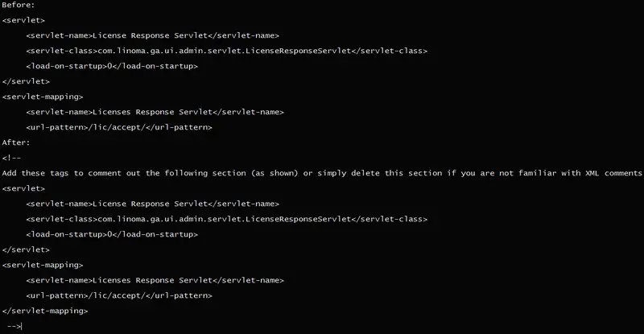Click the first License Response Servlet name line
Screen dimensions: 644x334
click(152, 35)
